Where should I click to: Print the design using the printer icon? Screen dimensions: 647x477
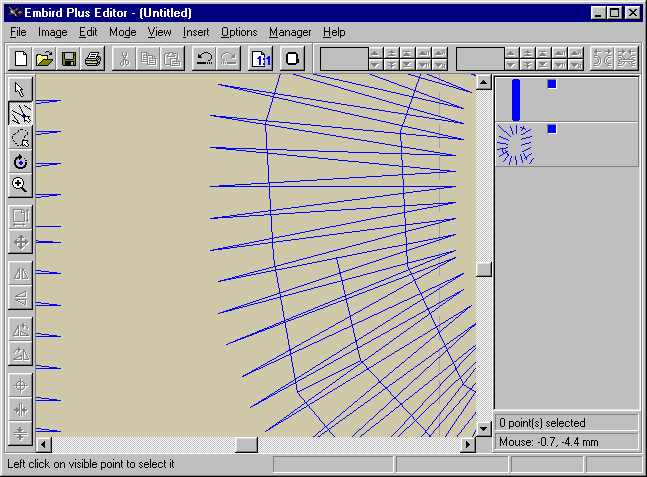pyautogui.click(x=93, y=59)
